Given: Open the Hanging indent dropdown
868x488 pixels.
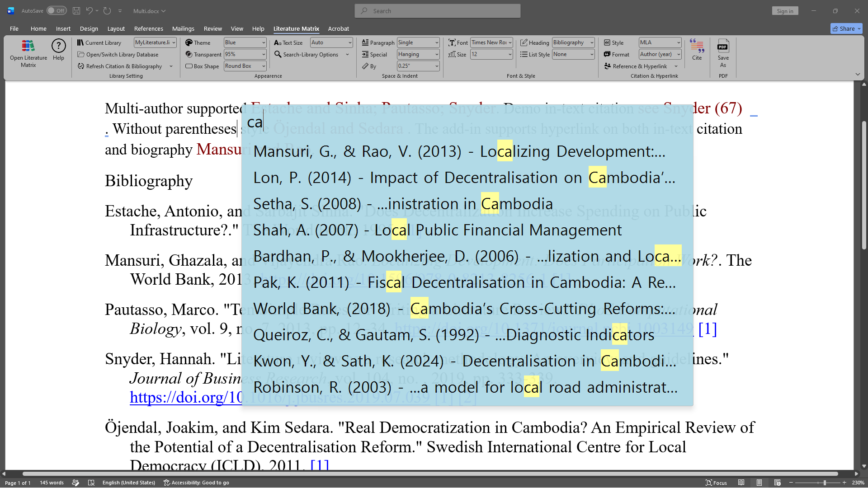Looking at the screenshot, I should [437, 54].
